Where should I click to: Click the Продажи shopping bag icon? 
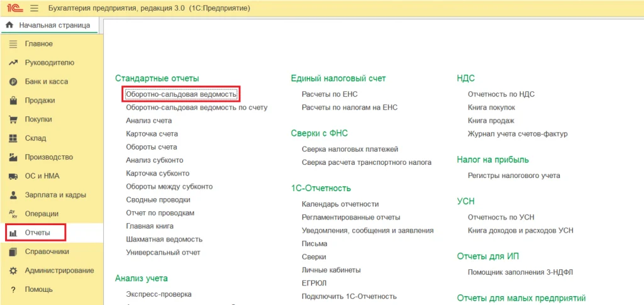[x=13, y=101]
